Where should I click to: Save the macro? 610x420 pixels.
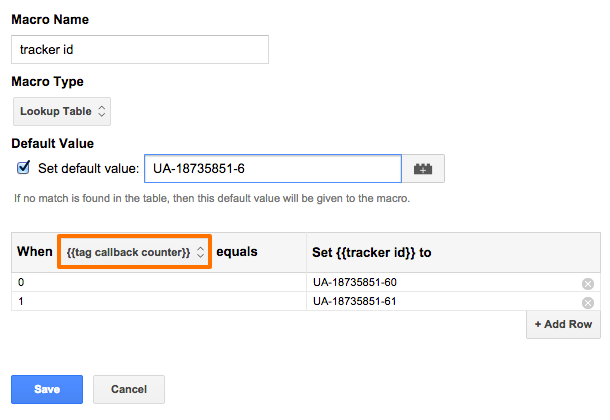coord(46,389)
